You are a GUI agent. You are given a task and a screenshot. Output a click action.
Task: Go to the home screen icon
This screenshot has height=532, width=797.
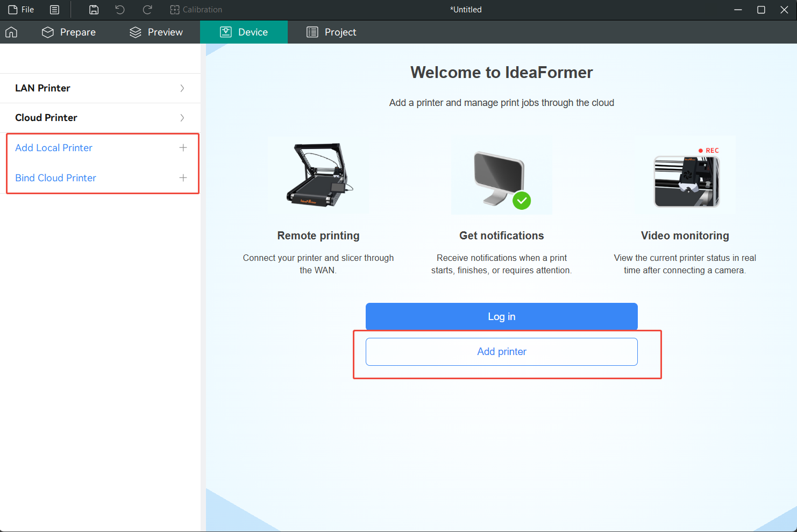[x=11, y=32]
